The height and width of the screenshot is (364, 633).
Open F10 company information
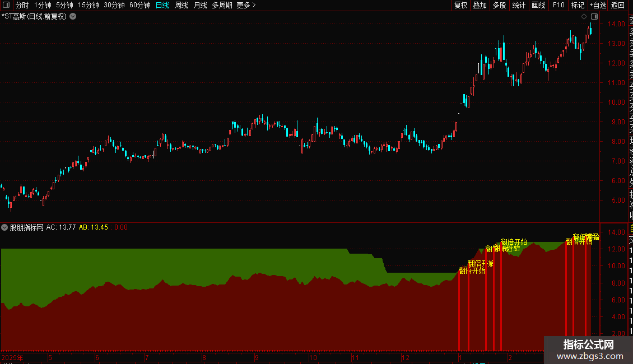558,5
